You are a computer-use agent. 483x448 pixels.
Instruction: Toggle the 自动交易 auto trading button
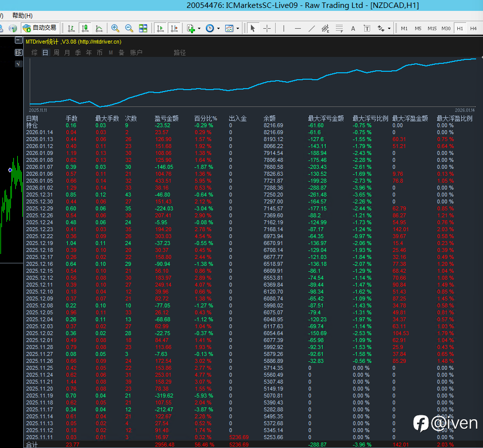[x=40, y=28]
